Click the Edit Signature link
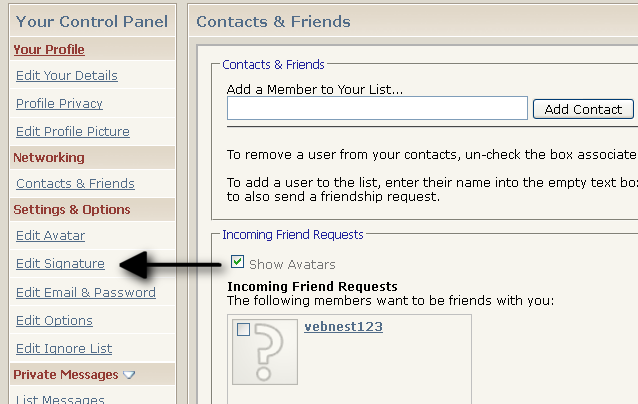 point(60,264)
